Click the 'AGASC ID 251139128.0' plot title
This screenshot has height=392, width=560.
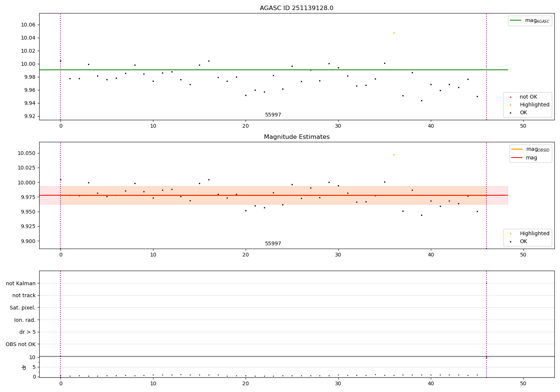point(296,8)
